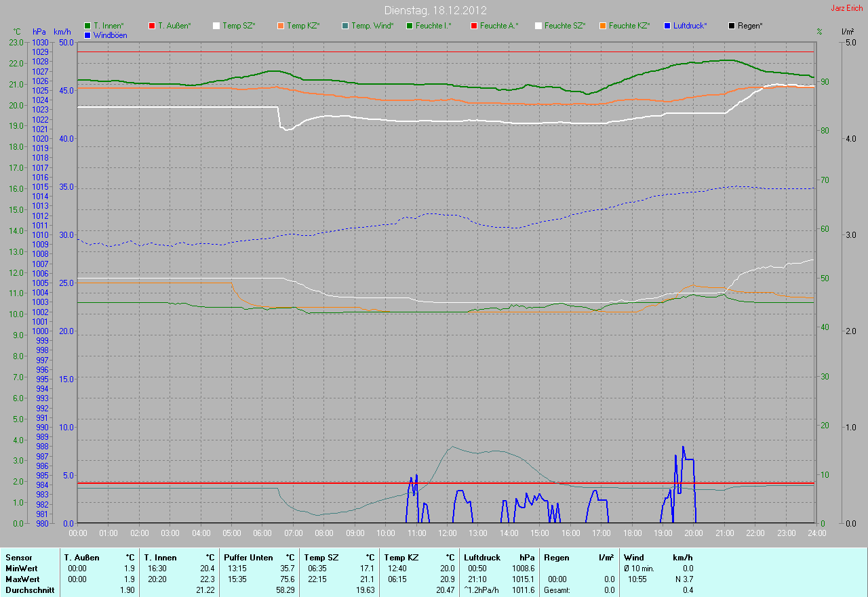Viewport: 868px width, 597px height.
Task: Select the 'Regen*' legend label
Action: click(x=750, y=26)
